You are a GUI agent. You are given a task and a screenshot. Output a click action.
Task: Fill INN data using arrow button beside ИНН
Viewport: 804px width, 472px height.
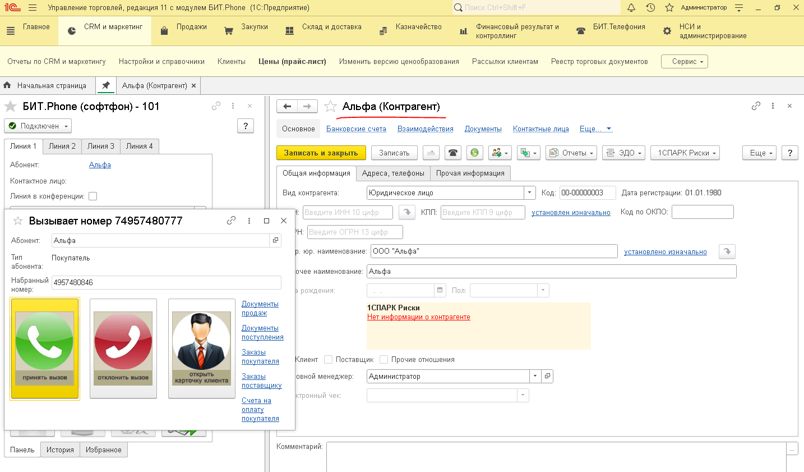(x=407, y=212)
